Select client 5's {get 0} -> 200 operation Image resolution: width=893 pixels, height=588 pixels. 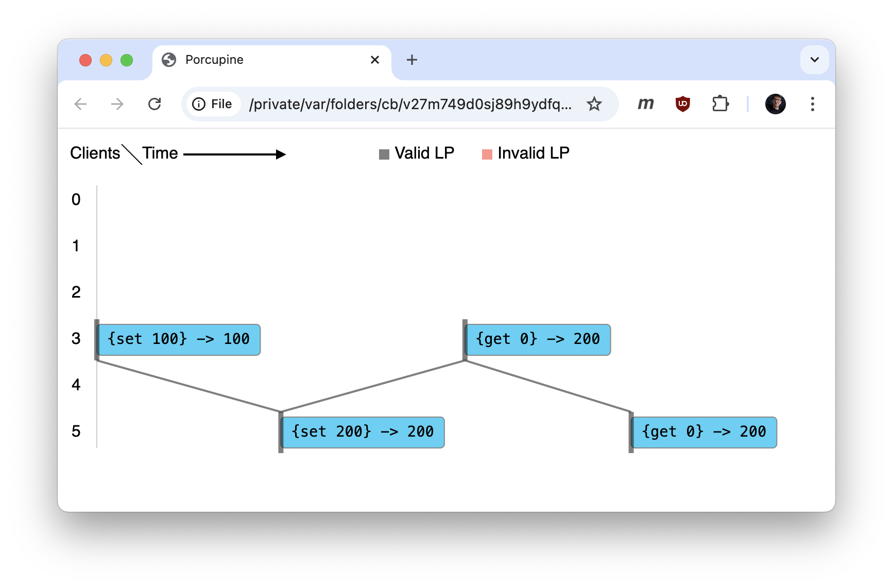coord(704,433)
